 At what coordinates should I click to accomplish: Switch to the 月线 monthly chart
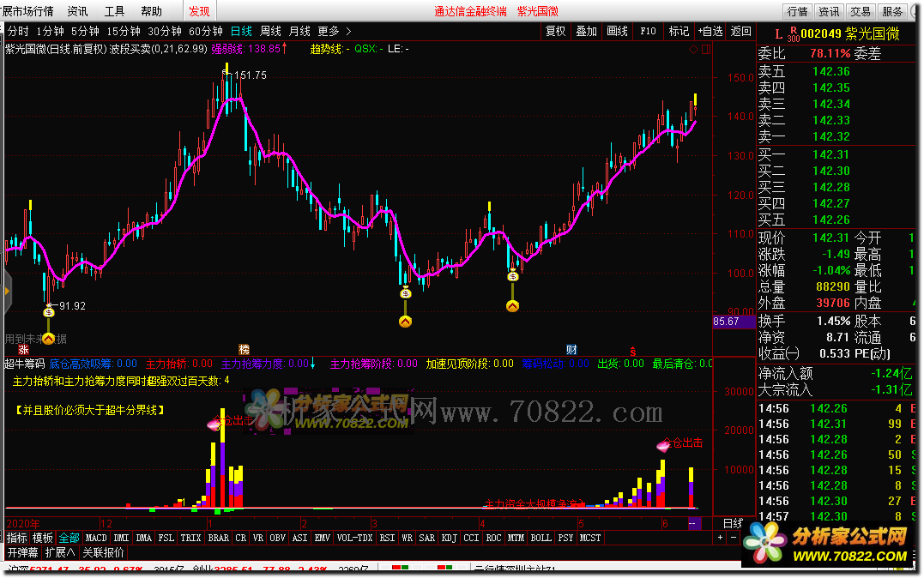coord(299,31)
